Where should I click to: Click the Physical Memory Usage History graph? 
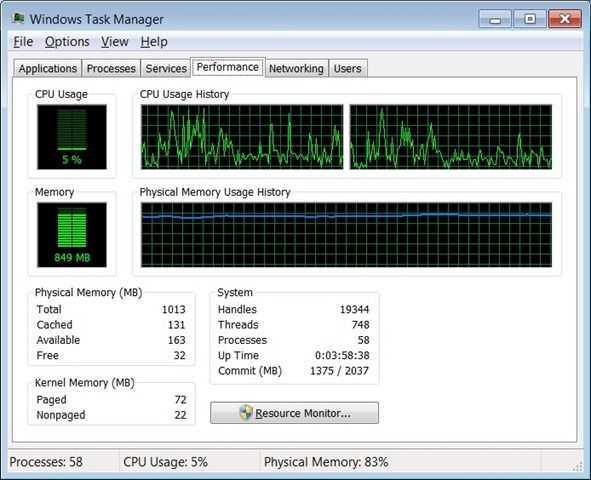[346, 235]
